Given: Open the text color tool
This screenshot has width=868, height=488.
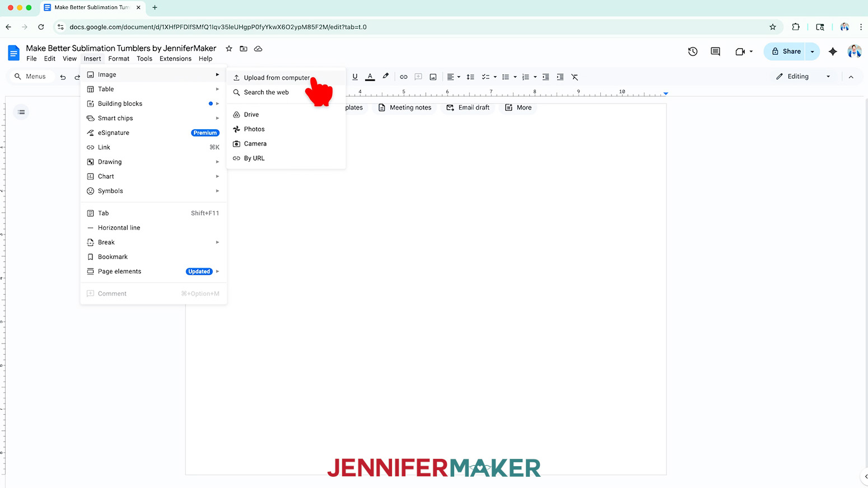Looking at the screenshot, I should coord(370,77).
